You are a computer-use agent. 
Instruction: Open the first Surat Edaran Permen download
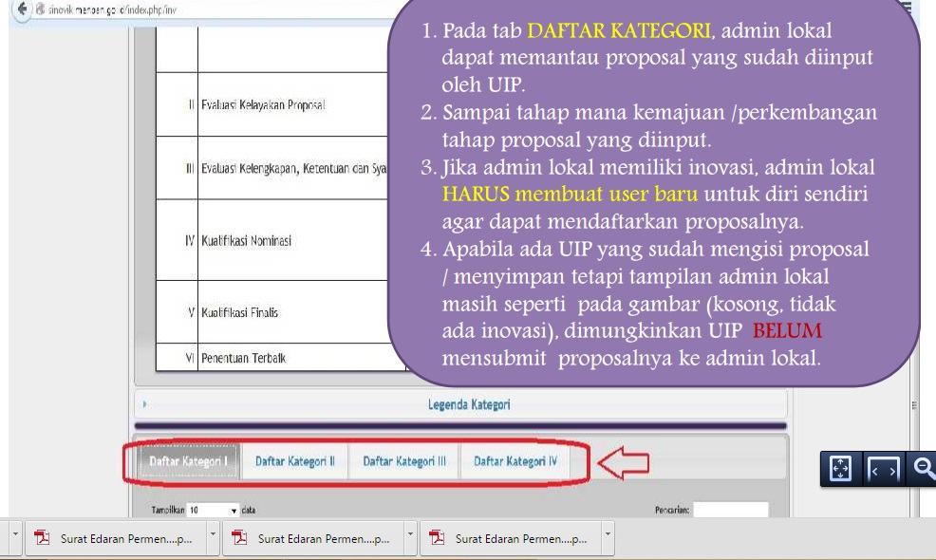click(x=116, y=538)
